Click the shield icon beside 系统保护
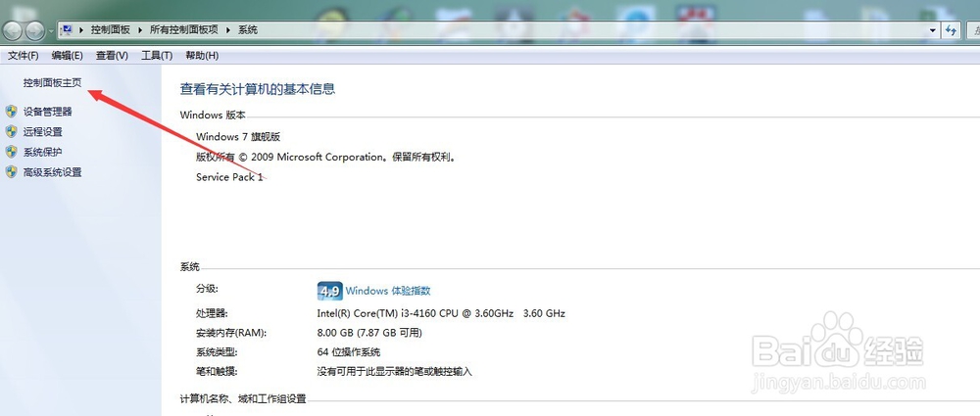 pos(11,151)
